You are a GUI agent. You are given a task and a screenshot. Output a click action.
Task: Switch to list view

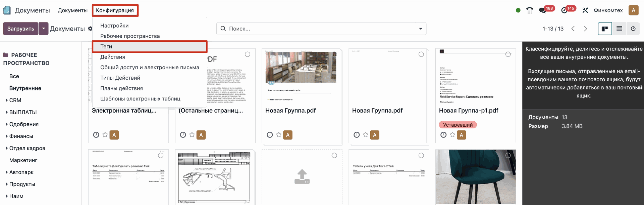point(619,29)
